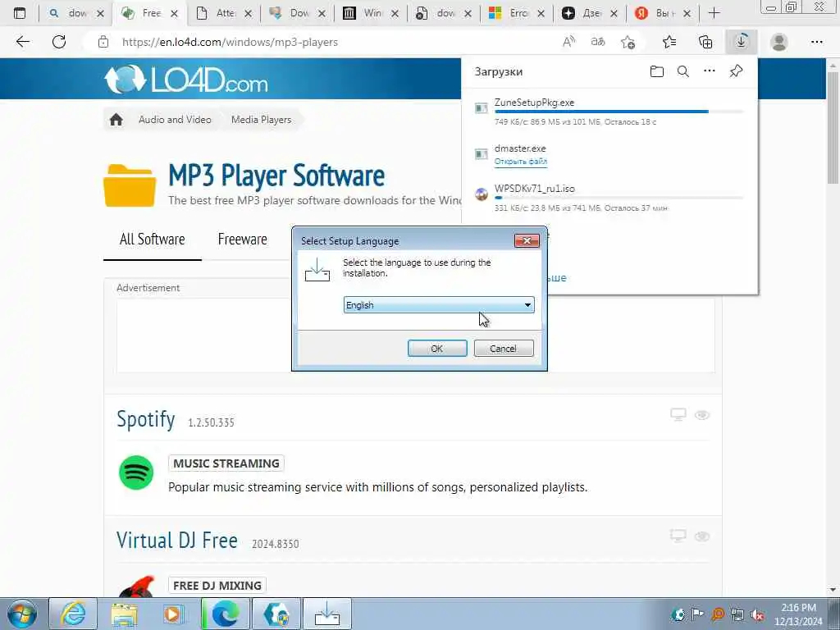This screenshot has width=840, height=630.
Task: Add this page to favorites star icon
Action: [628, 42]
